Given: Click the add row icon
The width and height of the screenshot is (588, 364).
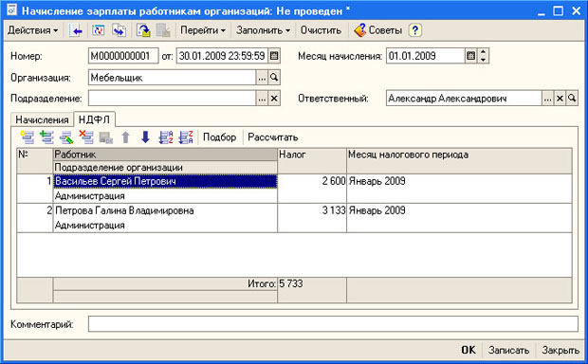Looking at the screenshot, I should [27, 137].
